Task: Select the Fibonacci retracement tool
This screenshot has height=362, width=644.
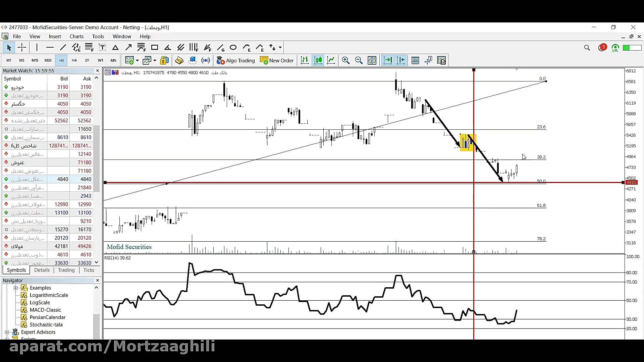Action: click(89, 48)
